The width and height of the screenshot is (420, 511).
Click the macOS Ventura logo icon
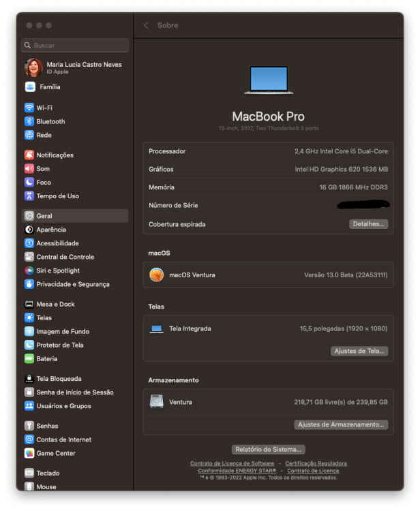(x=157, y=275)
